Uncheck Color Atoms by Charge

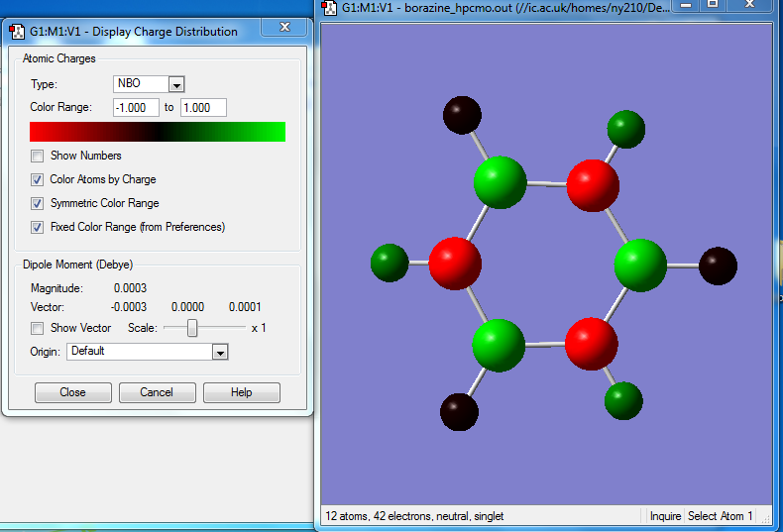coord(37,179)
